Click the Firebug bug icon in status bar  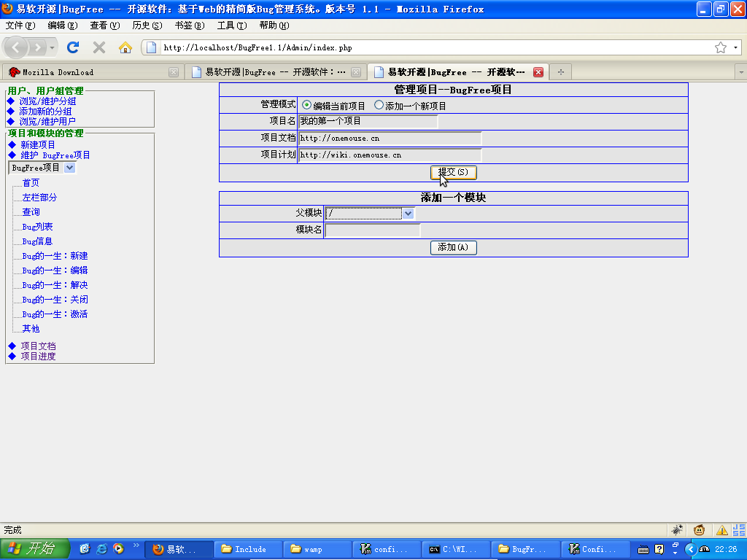[x=677, y=529]
